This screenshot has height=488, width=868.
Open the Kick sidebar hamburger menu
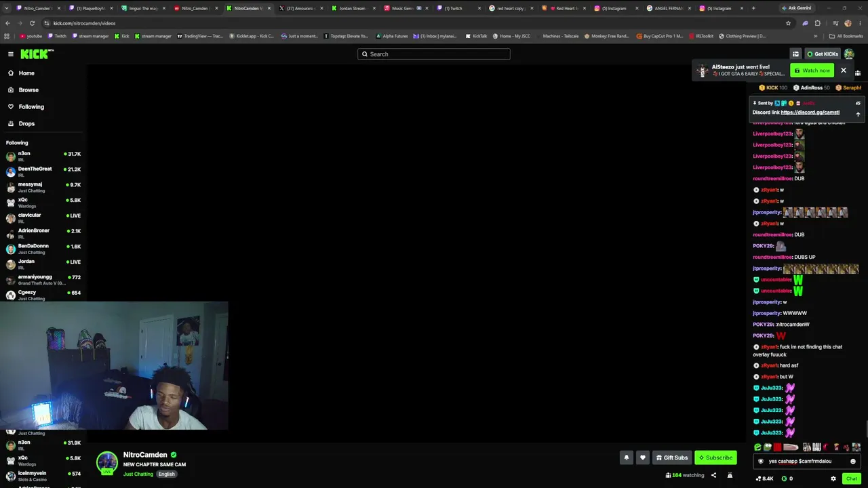(11, 54)
